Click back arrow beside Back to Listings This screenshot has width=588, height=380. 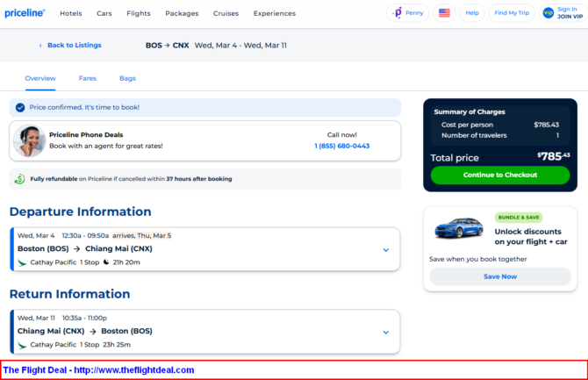point(40,45)
